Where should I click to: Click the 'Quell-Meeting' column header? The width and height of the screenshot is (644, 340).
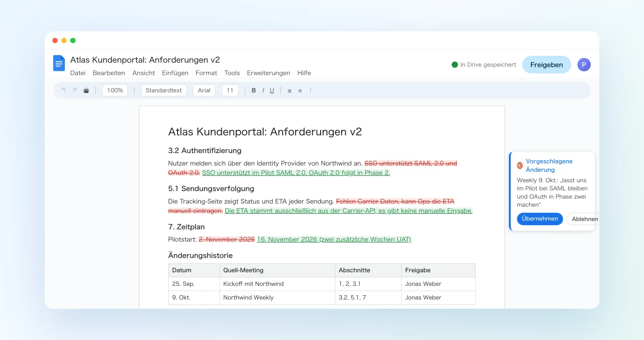(x=277, y=270)
